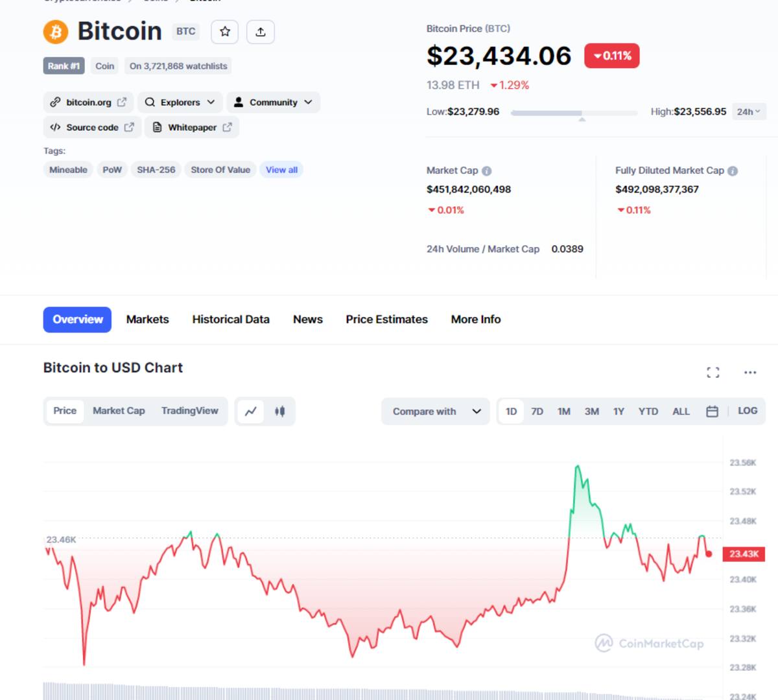Open the Compare with dropdown
778x700 pixels.
tap(436, 411)
